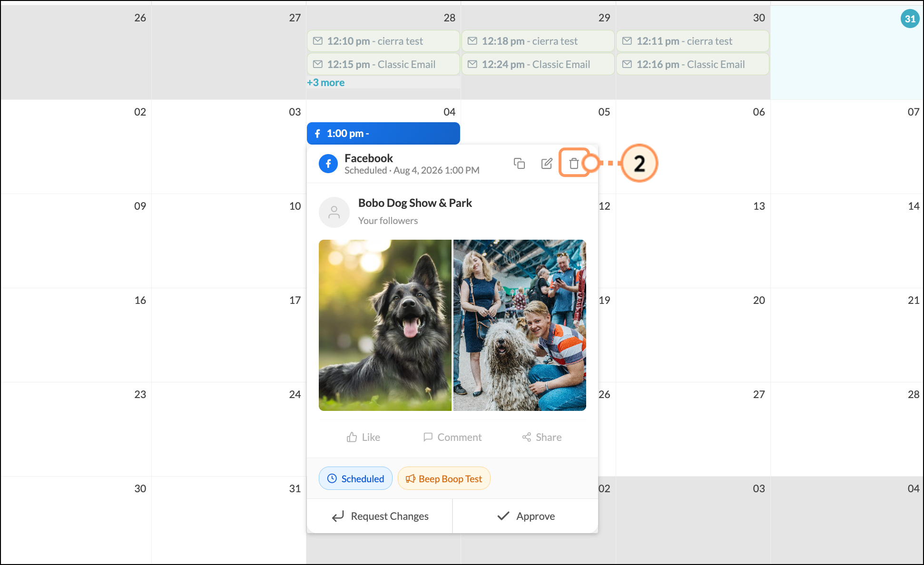
Task: Open the 12:24 pm Classic Email event
Action: point(538,64)
